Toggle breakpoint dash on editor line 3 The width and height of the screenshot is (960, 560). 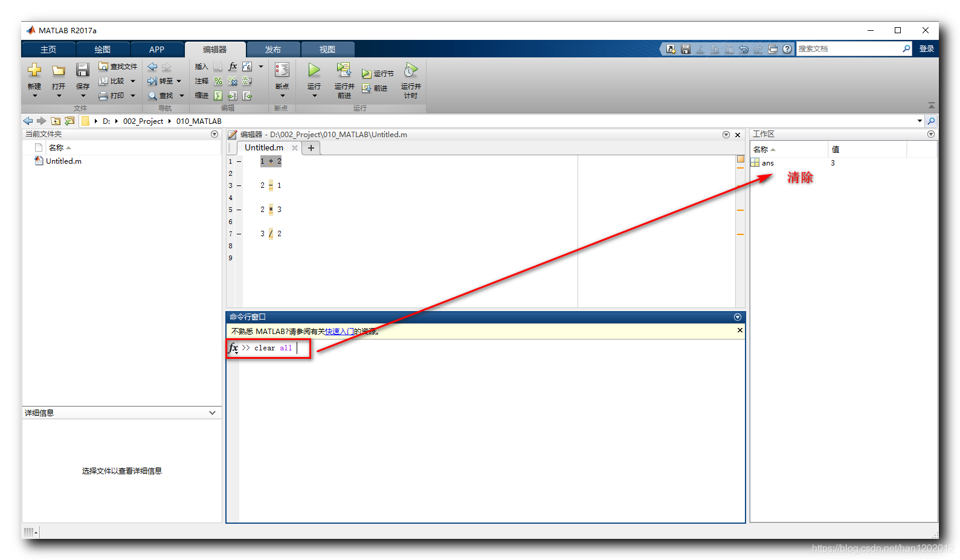239,185
